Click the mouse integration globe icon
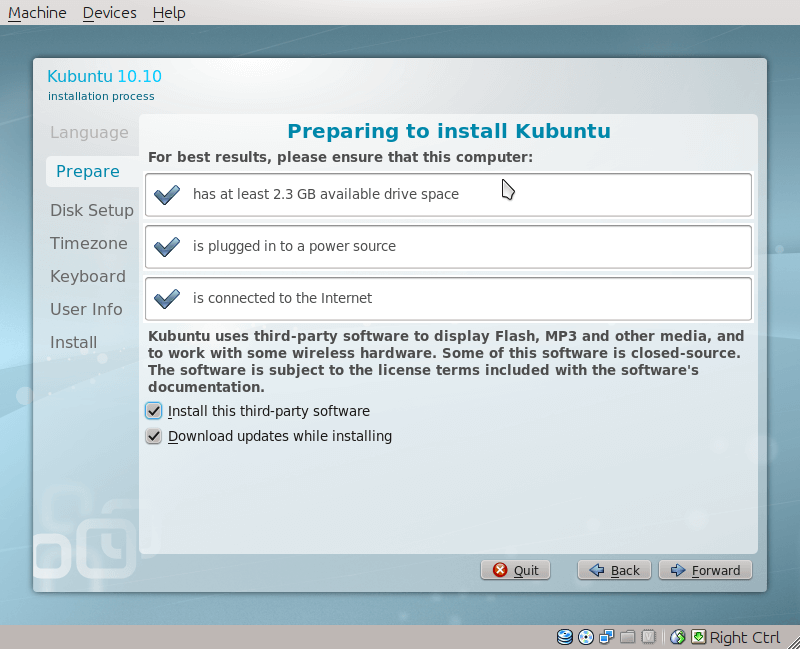 (678, 637)
